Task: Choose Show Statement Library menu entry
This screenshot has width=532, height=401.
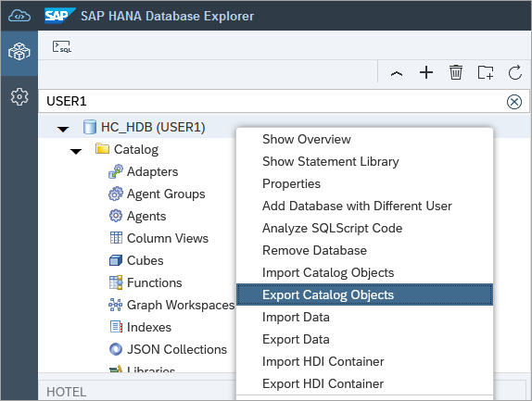Action: pos(365,161)
